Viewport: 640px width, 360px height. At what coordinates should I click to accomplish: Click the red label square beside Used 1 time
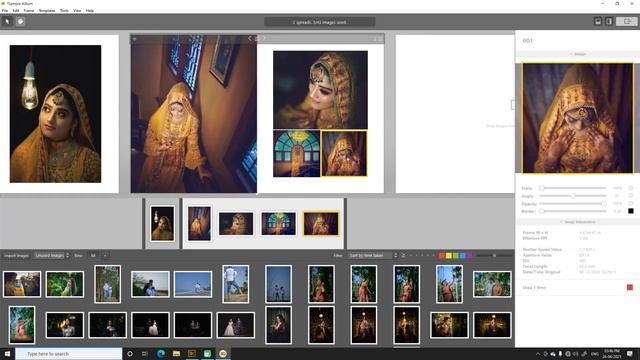630,287
